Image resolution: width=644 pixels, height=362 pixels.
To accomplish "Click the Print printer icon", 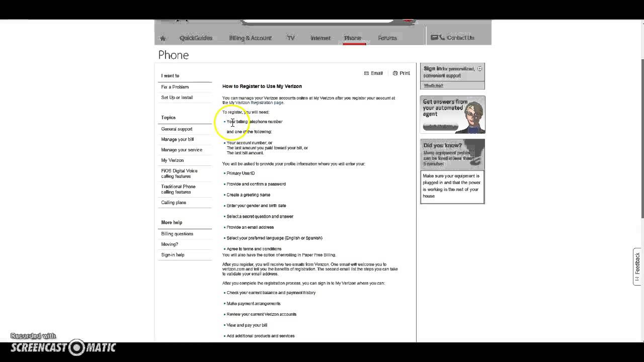I will (x=395, y=73).
